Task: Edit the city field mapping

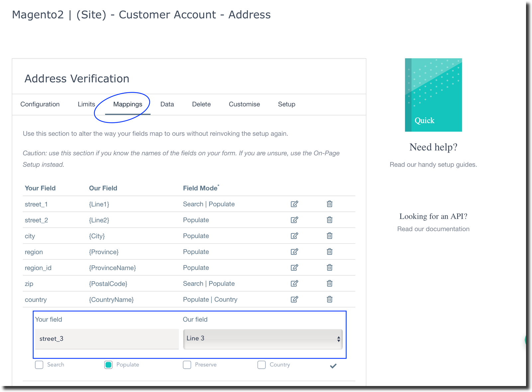Action: [294, 236]
